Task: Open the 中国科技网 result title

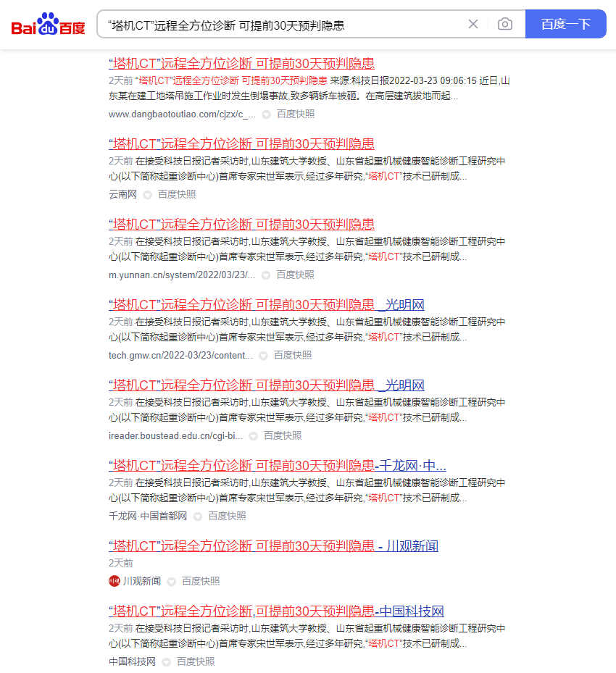Action: [276, 611]
